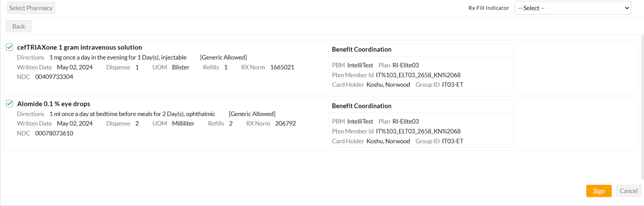Uncheck the cefTRIAXone prescription checkbox
The width and height of the screenshot is (644, 206).
[x=10, y=47]
